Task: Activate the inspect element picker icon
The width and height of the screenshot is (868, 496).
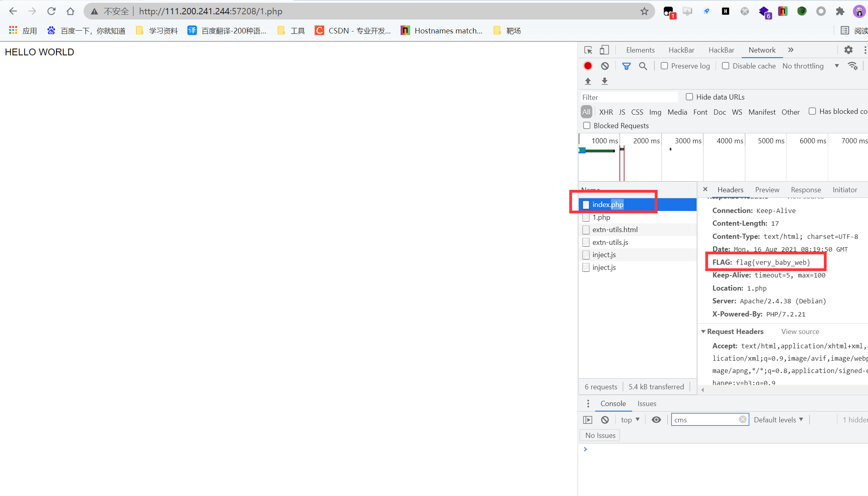Action: [x=588, y=50]
